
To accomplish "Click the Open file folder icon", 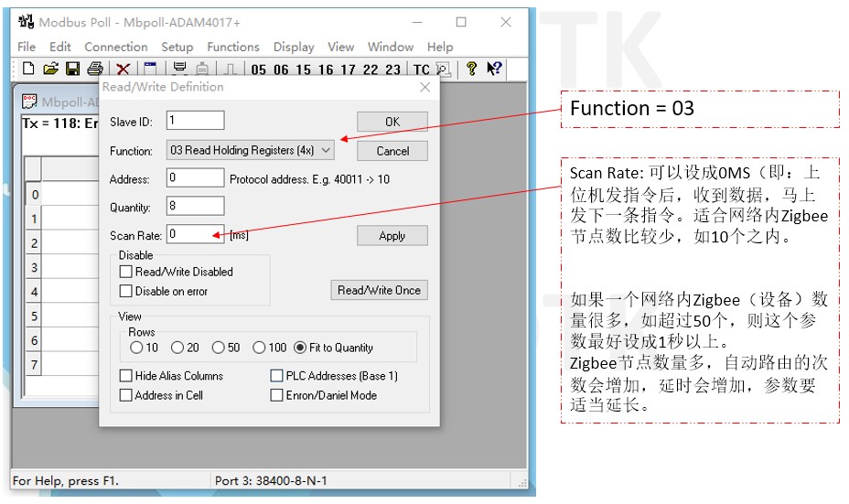I will 50,69.
